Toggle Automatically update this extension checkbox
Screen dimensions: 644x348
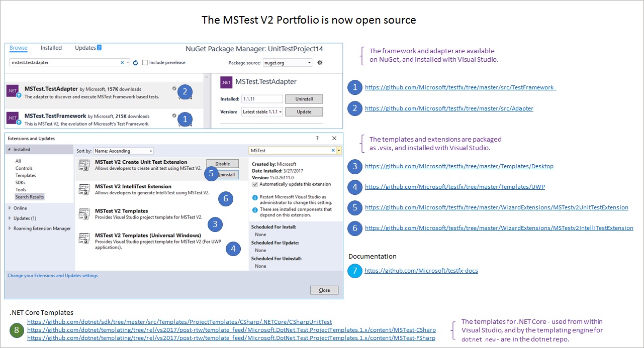coord(255,184)
